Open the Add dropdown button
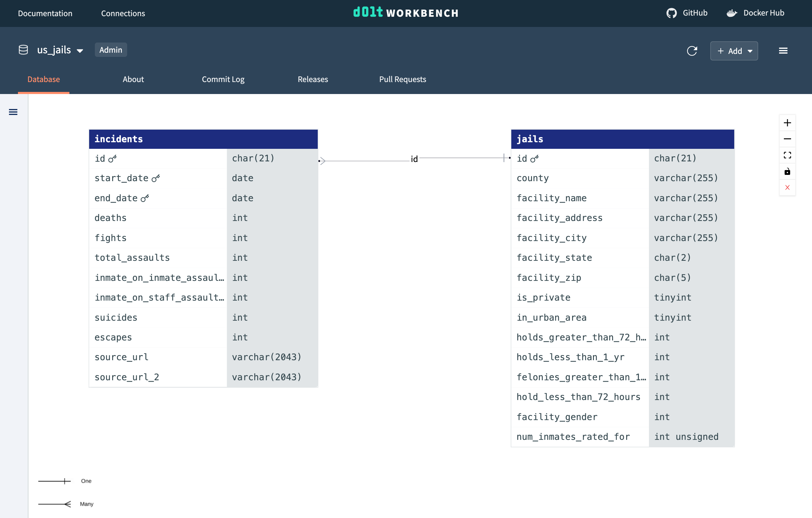The width and height of the screenshot is (812, 518). point(734,51)
